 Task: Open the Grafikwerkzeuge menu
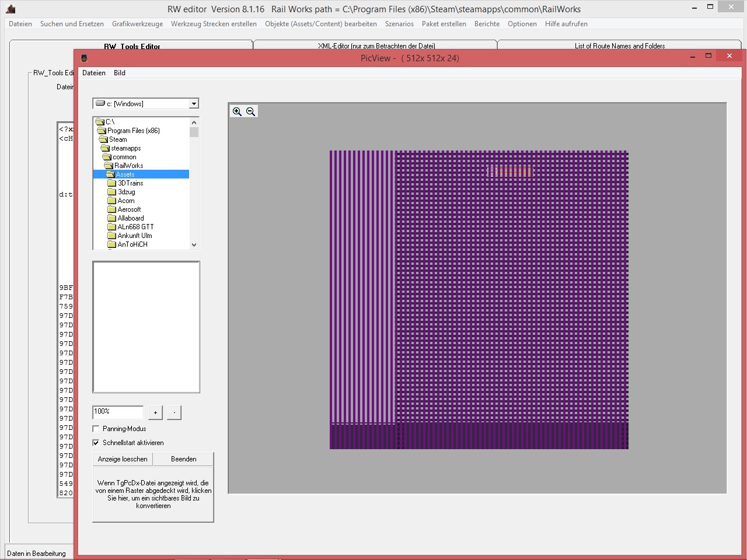pos(137,24)
